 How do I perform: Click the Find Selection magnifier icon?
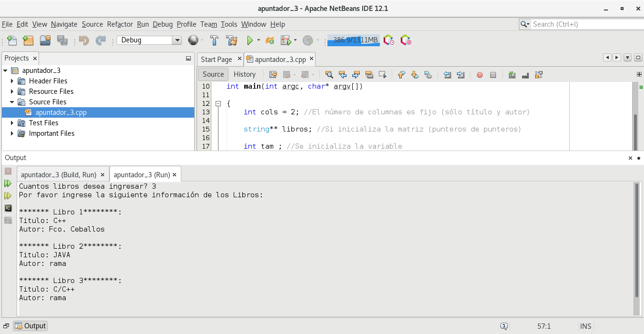[329, 75]
